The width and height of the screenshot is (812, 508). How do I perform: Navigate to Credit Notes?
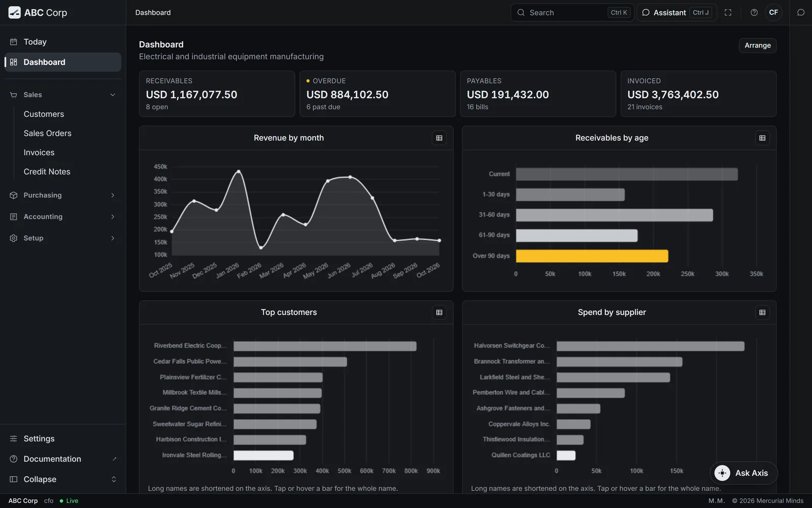[x=47, y=172]
